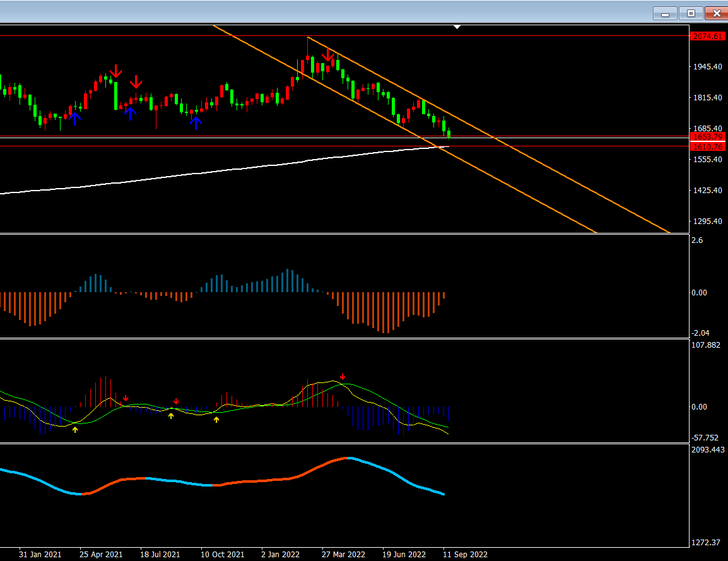
Task: Click the -2.04 histogram scale value
Action: 700,333
